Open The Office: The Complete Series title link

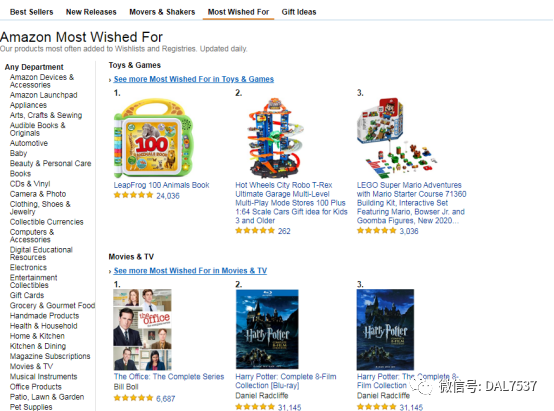point(169,377)
